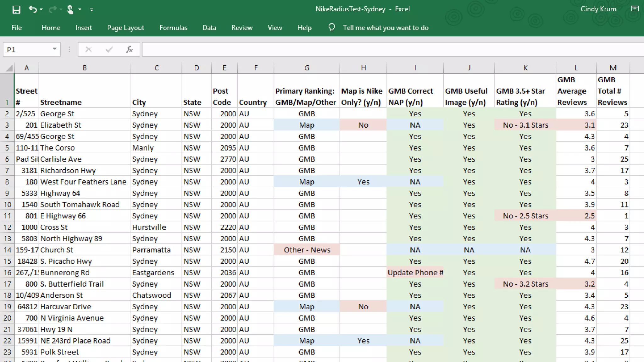Click the Cancel X icon in formula bar
The width and height of the screenshot is (644, 362).
pyautogui.click(x=88, y=49)
